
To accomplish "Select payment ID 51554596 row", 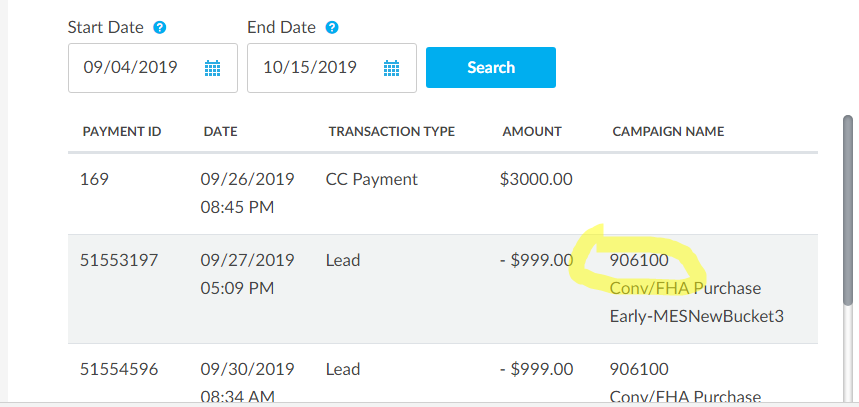I will click(443, 374).
